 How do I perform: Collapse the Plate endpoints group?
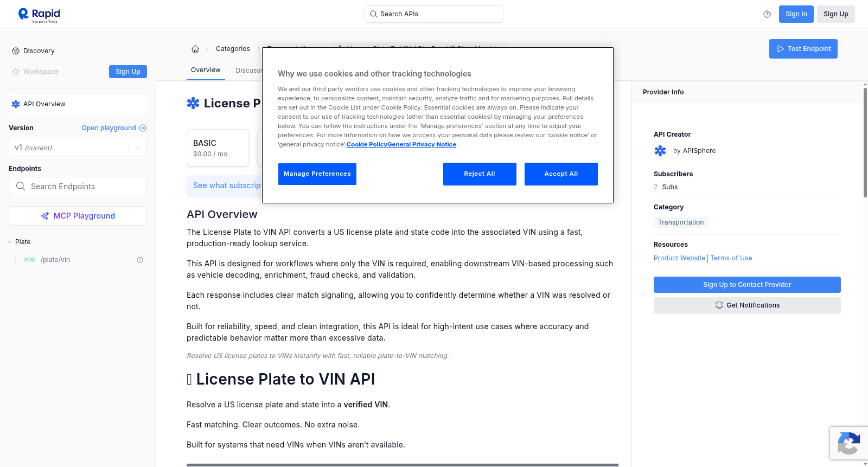pyautogui.click(x=10, y=242)
